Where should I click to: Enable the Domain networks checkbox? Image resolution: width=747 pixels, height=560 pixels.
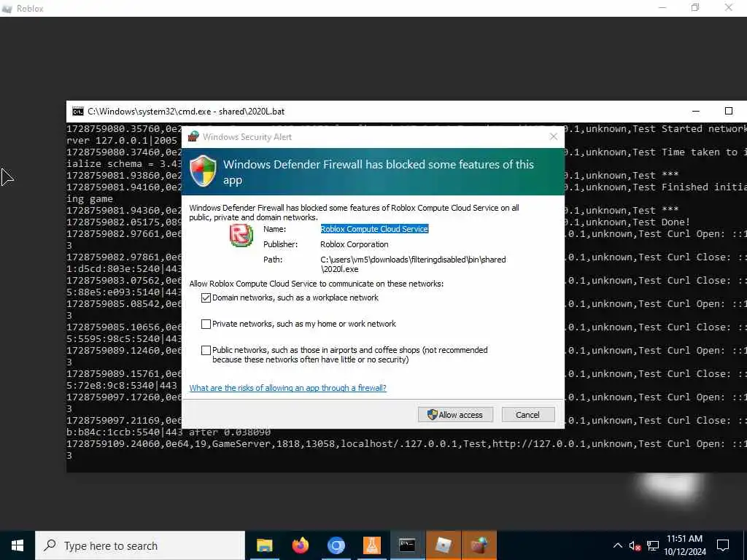pyautogui.click(x=206, y=297)
